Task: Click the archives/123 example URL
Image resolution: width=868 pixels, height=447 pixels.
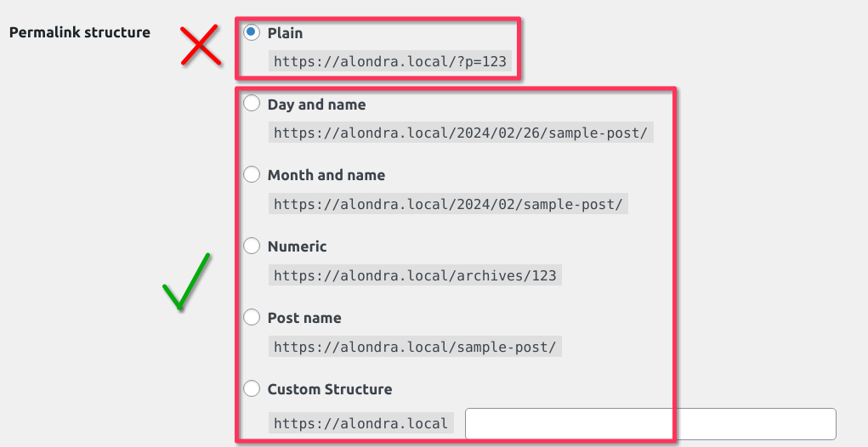Action: tap(415, 275)
